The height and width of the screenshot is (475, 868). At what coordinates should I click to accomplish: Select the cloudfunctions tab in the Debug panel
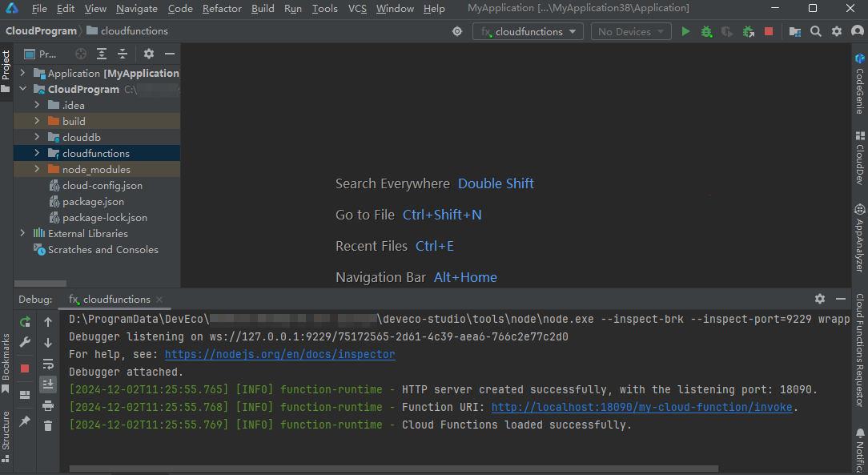click(116, 299)
